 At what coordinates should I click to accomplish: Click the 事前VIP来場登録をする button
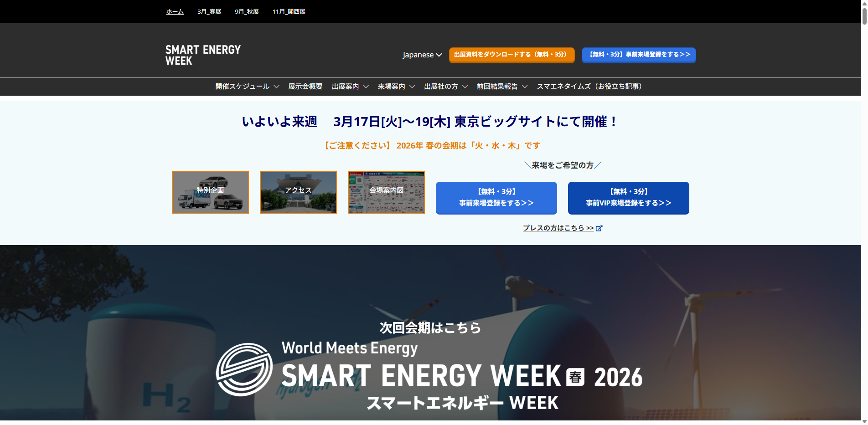click(628, 198)
